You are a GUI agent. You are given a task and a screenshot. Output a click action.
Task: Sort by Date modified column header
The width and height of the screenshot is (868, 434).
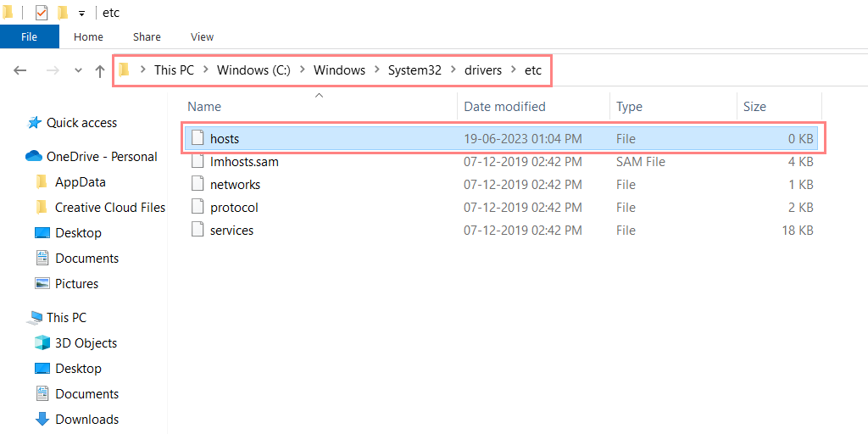pyautogui.click(x=504, y=107)
